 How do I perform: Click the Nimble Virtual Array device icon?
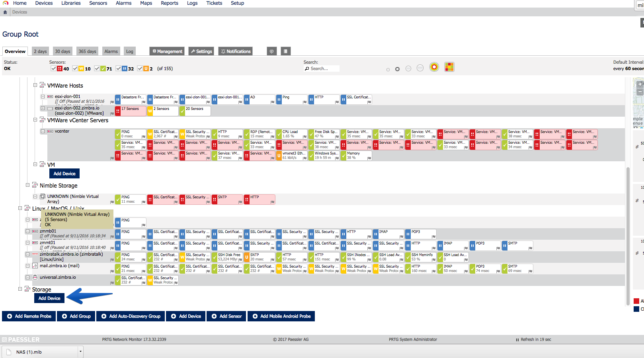coord(43,196)
